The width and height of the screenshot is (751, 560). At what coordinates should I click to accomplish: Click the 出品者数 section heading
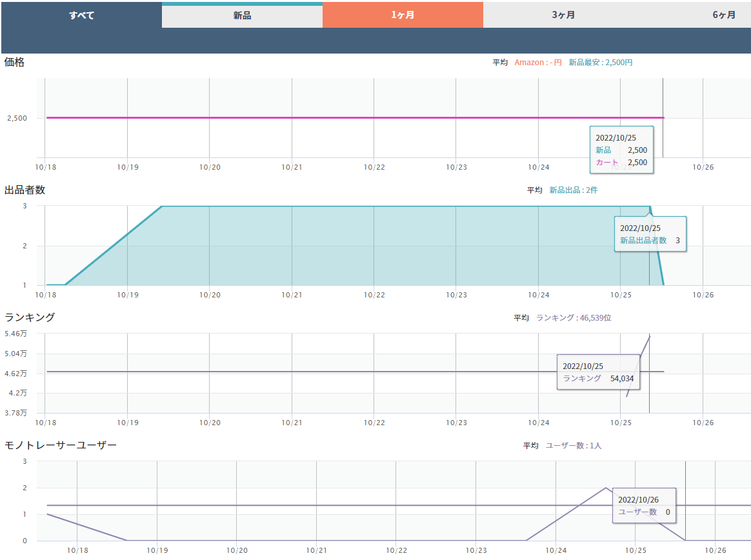click(25, 190)
